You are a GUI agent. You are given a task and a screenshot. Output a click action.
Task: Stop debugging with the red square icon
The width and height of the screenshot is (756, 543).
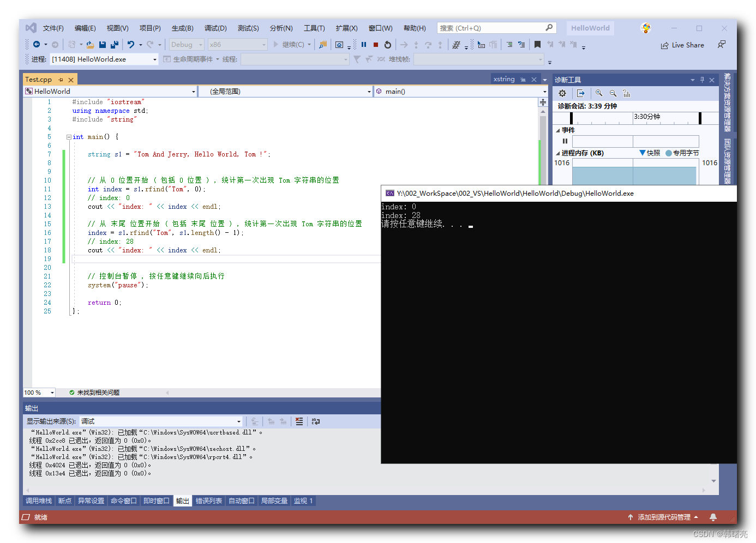[376, 45]
